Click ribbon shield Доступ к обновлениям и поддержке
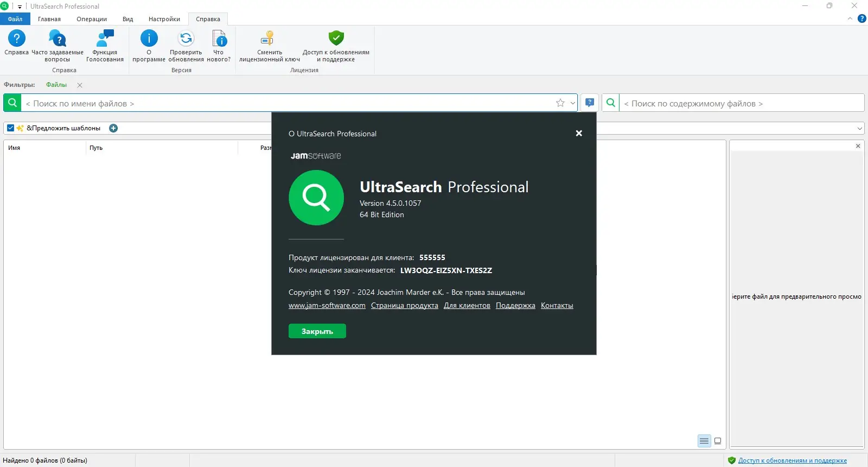This screenshot has width=868, height=467. [336, 46]
